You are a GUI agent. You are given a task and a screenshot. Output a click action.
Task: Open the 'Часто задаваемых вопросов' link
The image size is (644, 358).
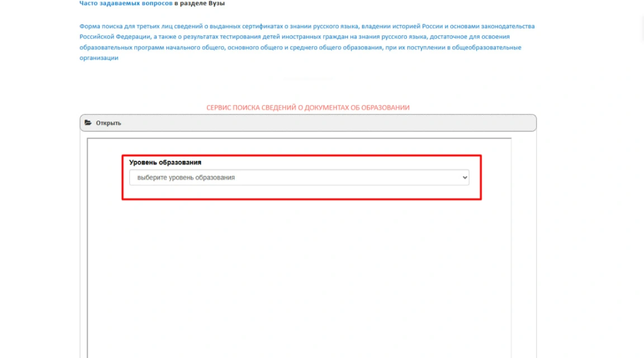(x=126, y=3)
